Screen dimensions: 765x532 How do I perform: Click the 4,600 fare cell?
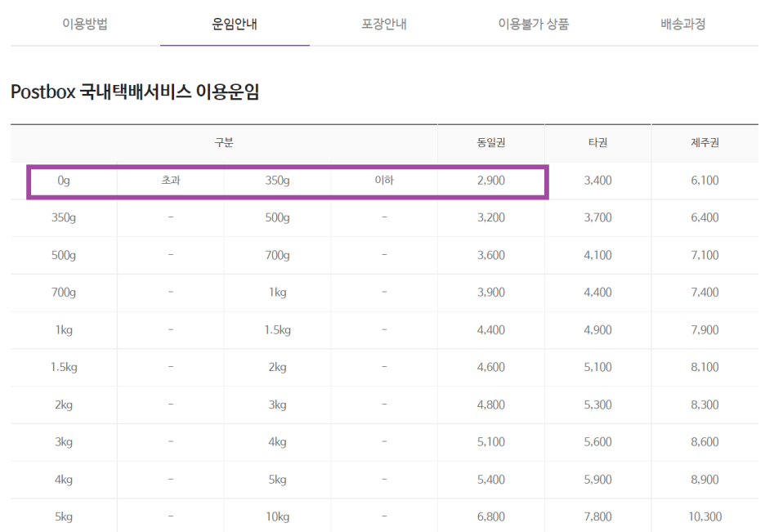pos(491,367)
